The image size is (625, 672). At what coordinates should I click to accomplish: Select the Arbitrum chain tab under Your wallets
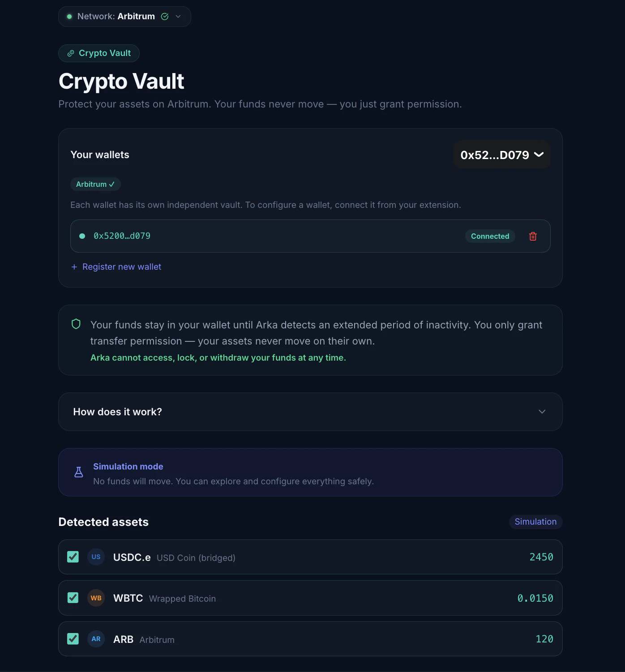[95, 184]
